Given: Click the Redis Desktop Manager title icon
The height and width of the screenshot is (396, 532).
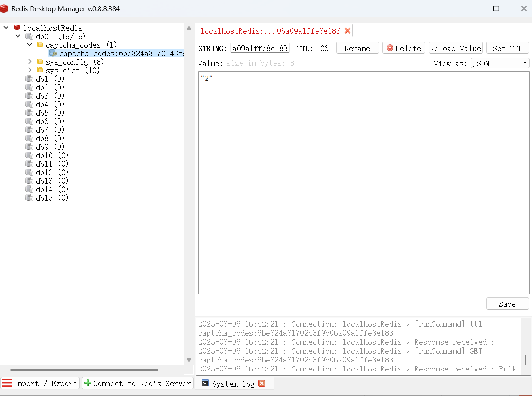Looking at the screenshot, I should point(4,8).
